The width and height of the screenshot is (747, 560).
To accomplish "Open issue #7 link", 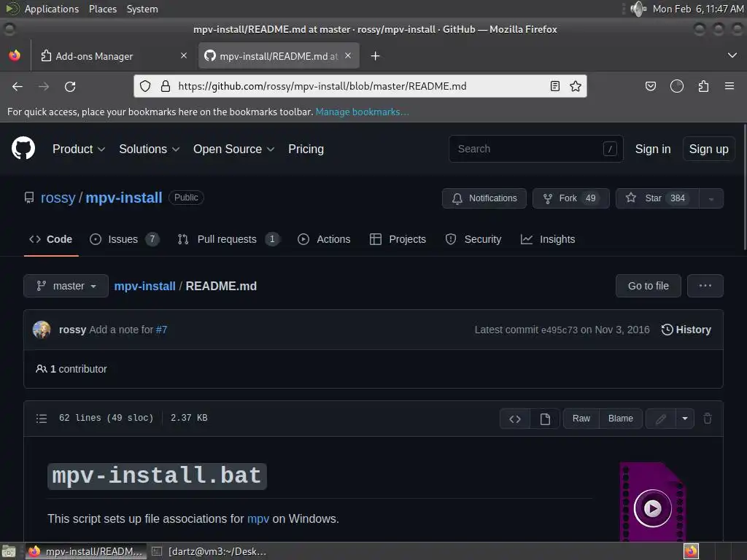I will (161, 330).
